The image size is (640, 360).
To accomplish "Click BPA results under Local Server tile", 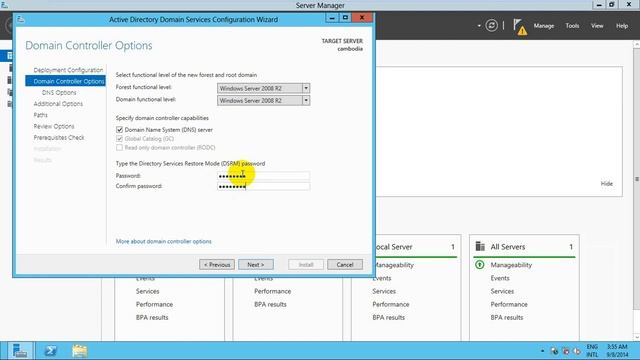I will pyautogui.click(x=388, y=317).
